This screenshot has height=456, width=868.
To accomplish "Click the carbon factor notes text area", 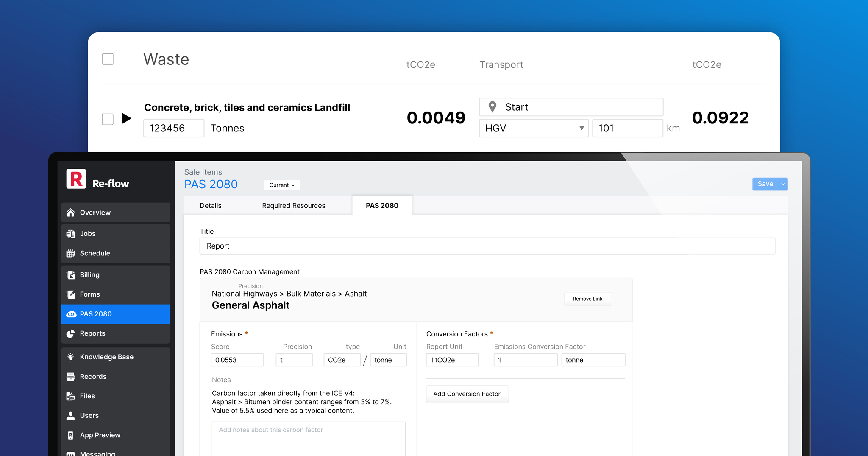I will [x=308, y=439].
